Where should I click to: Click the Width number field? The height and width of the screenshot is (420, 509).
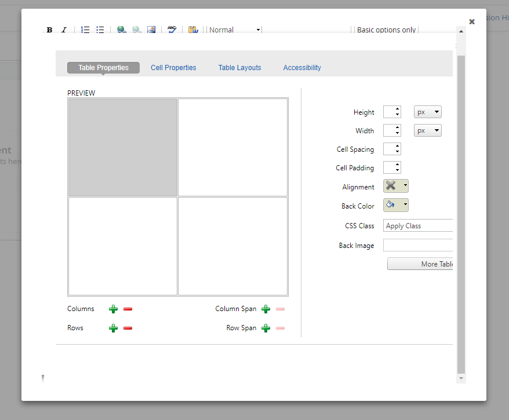tap(392, 130)
